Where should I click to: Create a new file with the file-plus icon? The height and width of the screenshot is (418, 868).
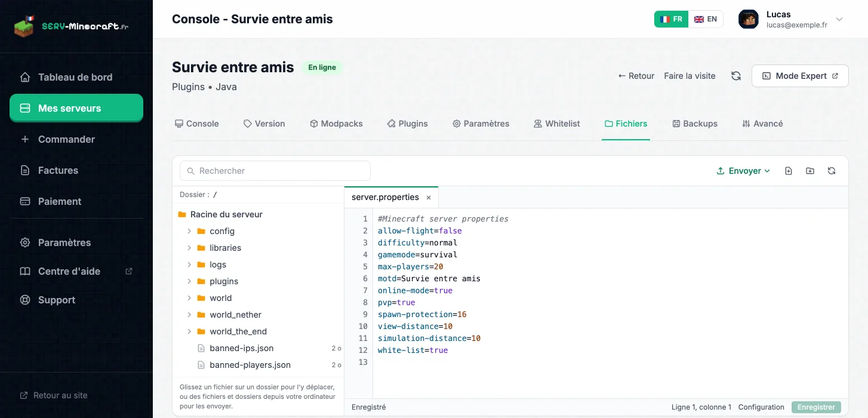789,171
